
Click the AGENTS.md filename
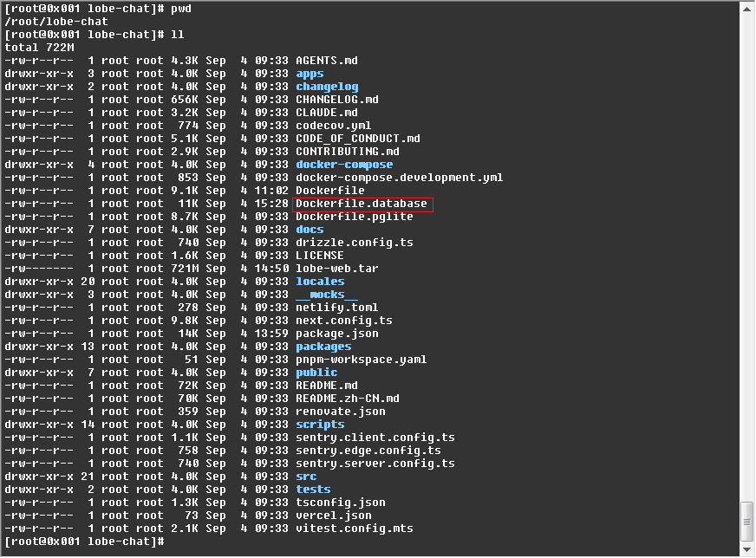pyautogui.click(x=327, y=61)
